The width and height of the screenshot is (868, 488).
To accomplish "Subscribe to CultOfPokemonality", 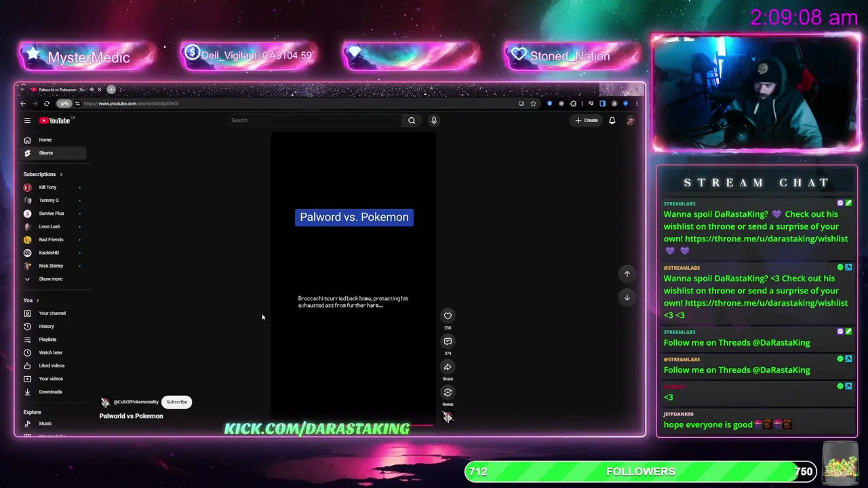I will point(176,402).
